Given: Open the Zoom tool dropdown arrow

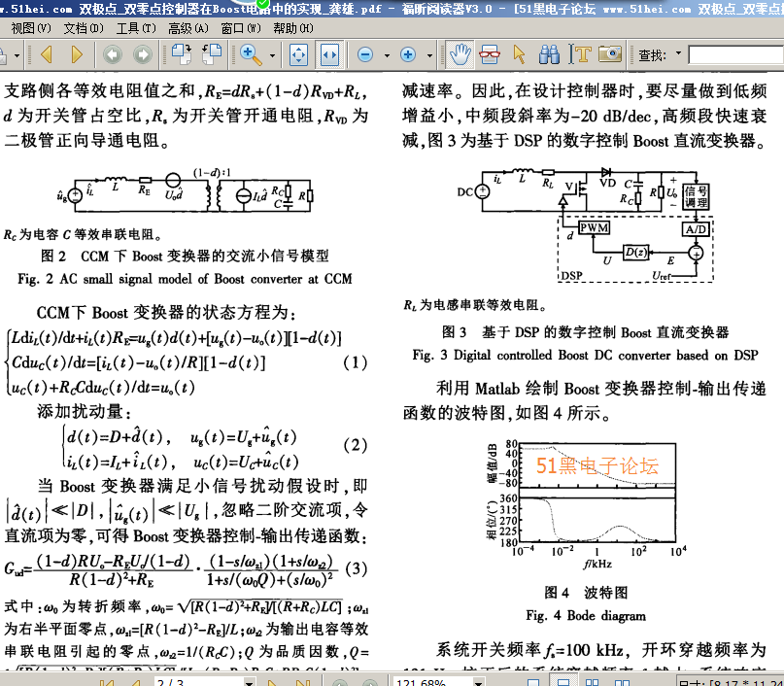Looking at the screenshot, I should point(272,55).
